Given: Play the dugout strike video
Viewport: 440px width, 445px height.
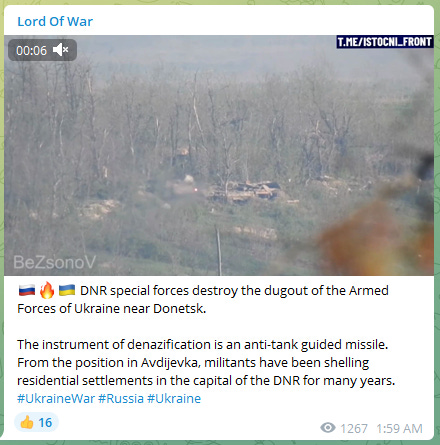Looking at the screenshot, I should (219, 155).
